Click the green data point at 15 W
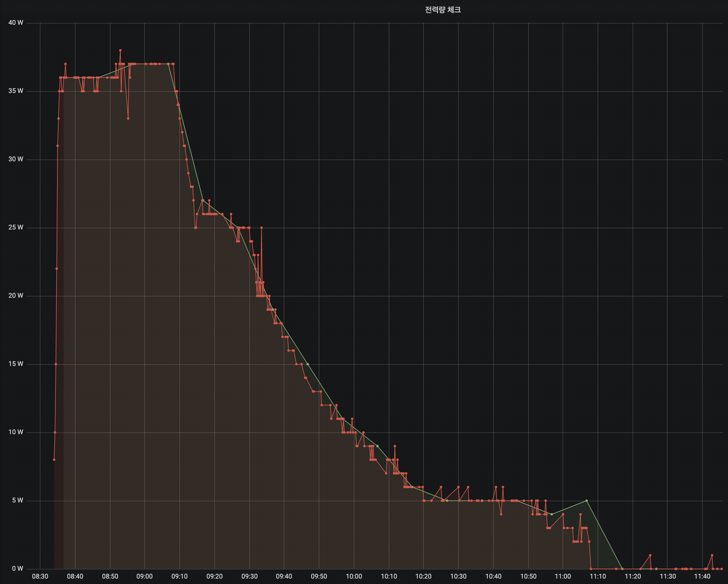The width and height of the screenshot is (728, 584). (x=308, y=364)
